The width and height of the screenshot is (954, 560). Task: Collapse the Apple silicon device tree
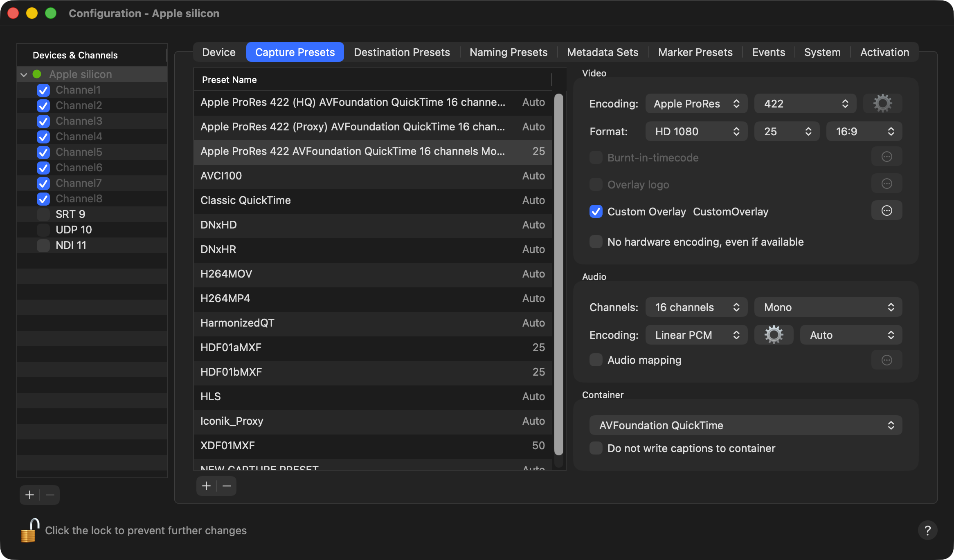pos(24,74)
